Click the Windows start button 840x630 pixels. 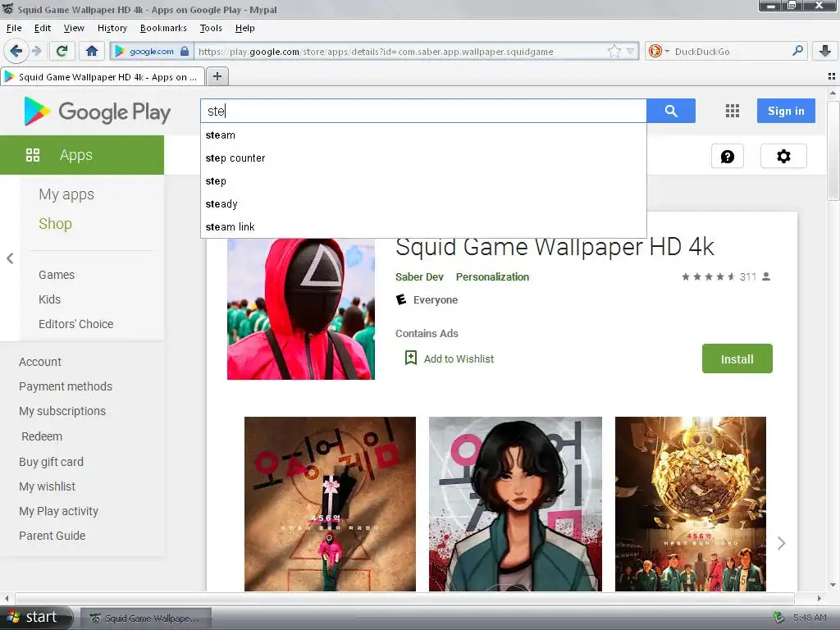coord(35,617)
